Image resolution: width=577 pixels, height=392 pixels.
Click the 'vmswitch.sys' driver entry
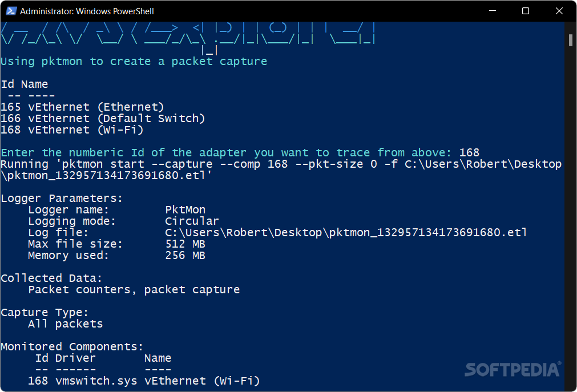tap(96, 381)
